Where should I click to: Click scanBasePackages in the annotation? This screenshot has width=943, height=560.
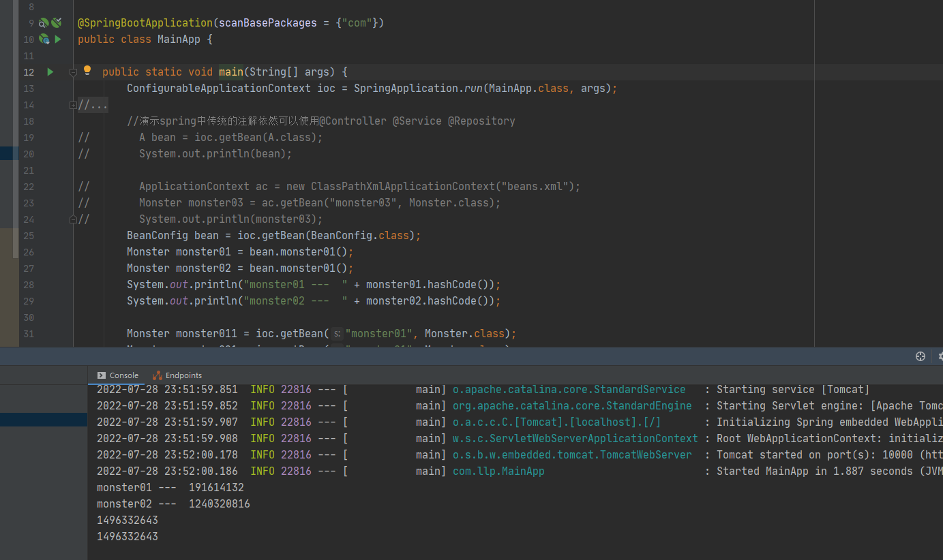268,23
